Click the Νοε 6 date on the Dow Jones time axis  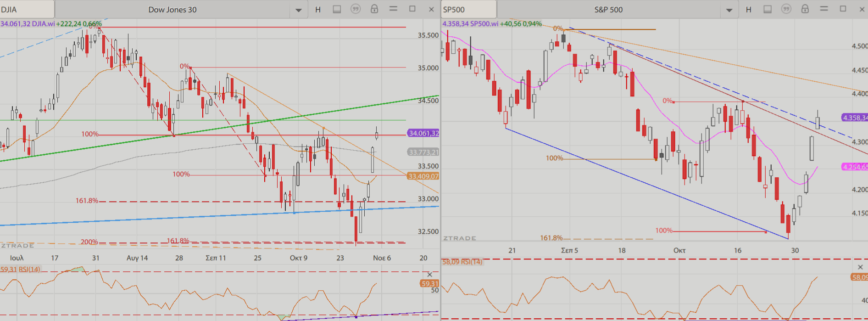pyautogui.click(x=382, y=258)
